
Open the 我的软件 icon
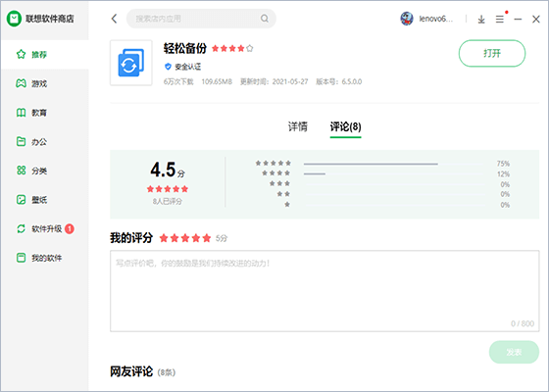pos(21,258)
